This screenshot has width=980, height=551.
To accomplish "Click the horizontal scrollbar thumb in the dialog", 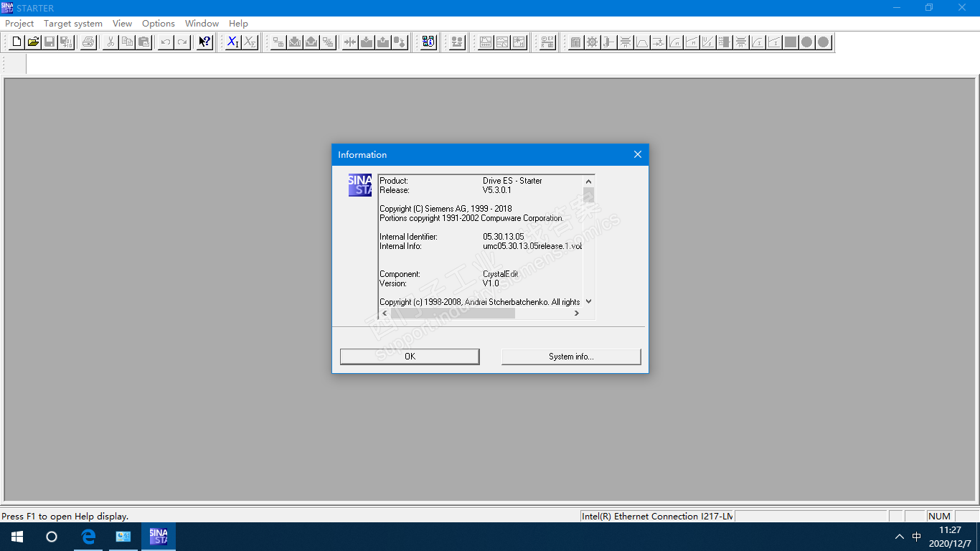I will [x=453, y=314].
